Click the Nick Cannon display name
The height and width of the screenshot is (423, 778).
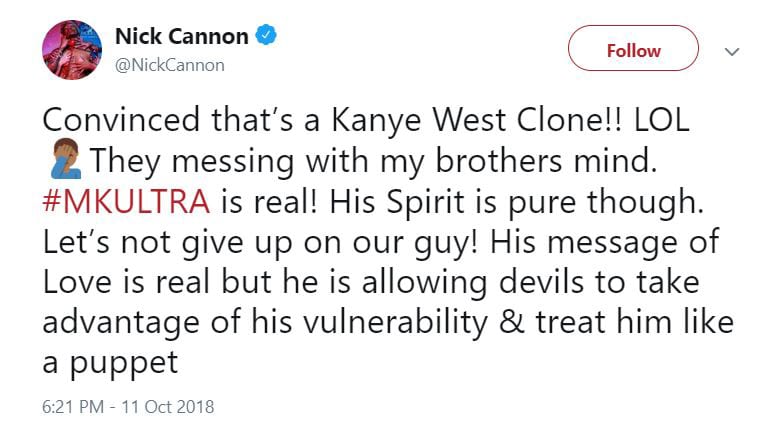[182, 37]
